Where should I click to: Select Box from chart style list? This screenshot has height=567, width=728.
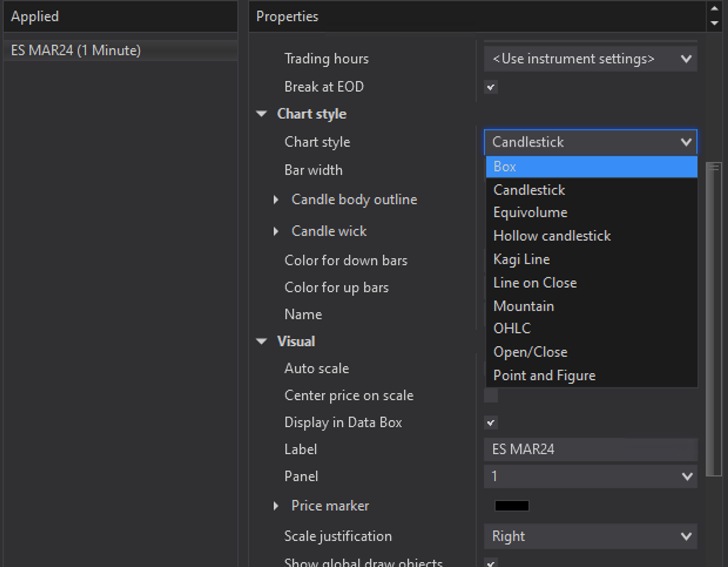coord(591,167)
